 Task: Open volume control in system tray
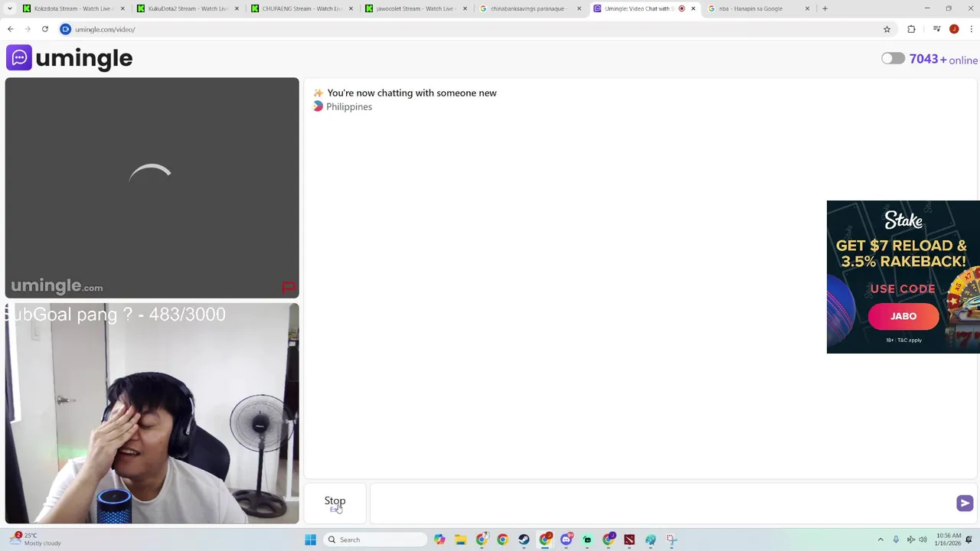coord(923,540)
